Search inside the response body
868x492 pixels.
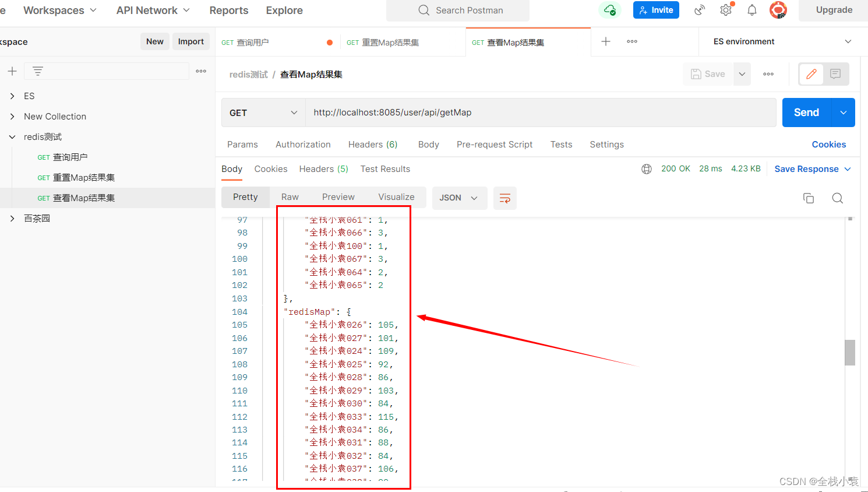coord(838,198)
